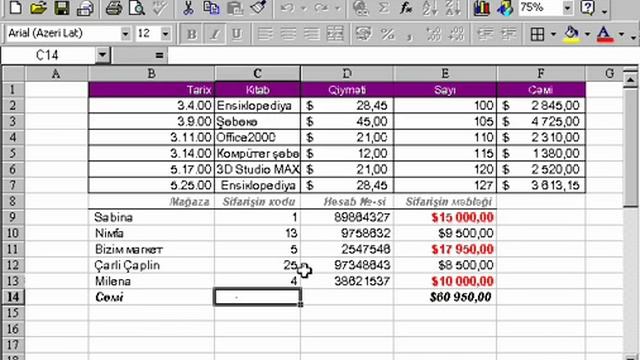Select the Format Painter brush

click(x=258, y=7)
